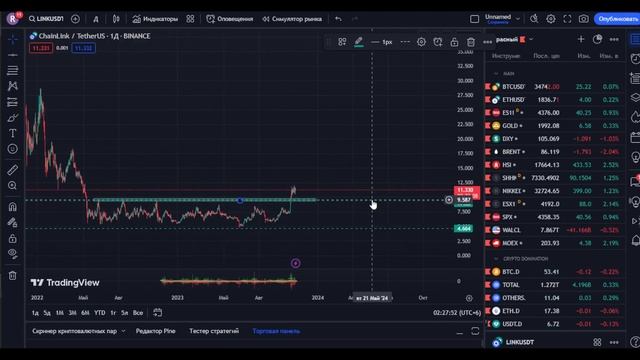640x360 pixels.
Task: Toggle hide all drawings eye icon
Action: pyautogui.click(x=13, y=254)
